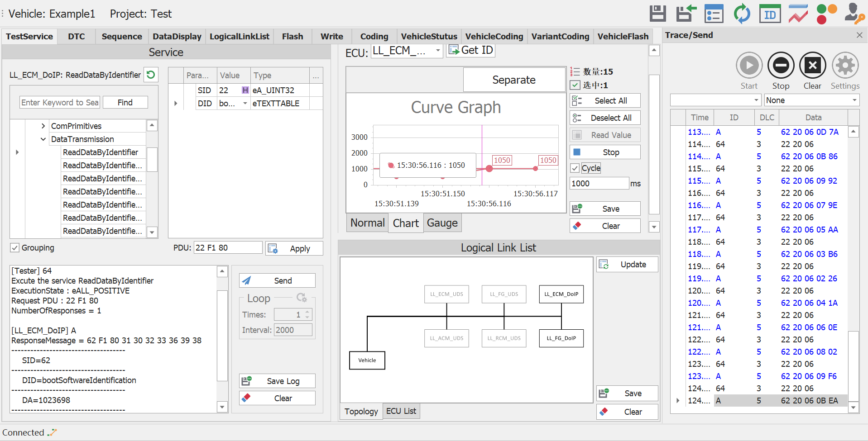868x441 pixels.
Task: Find the keyword in service tree
Action: click(125, 102)
